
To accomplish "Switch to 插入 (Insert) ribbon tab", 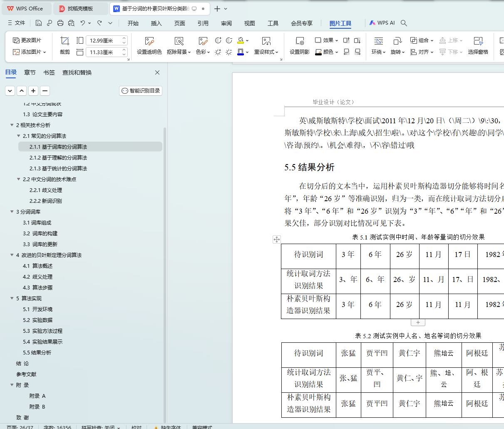I will point(156,23).
